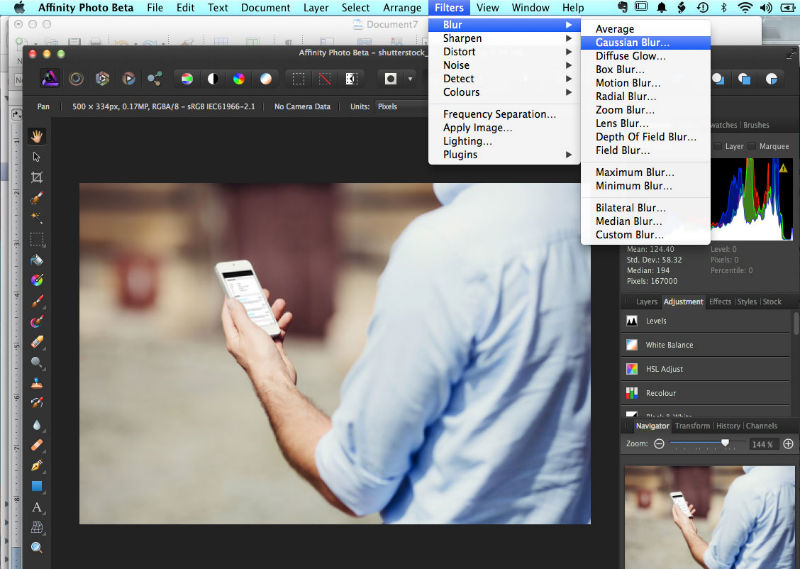Image resolution: width=800 pixels, height=569 pixels.
Task: Add a Levels adjustment
Action: point(656,321)
